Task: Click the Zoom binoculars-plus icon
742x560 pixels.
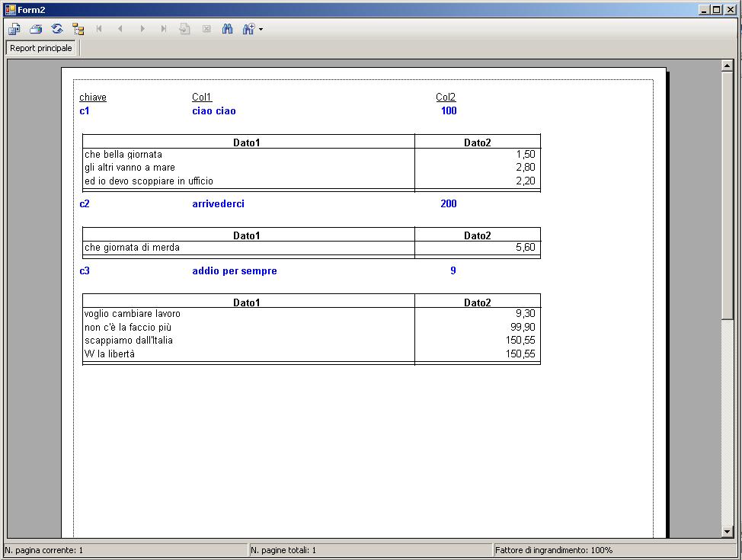Action: tap(249, 29)
